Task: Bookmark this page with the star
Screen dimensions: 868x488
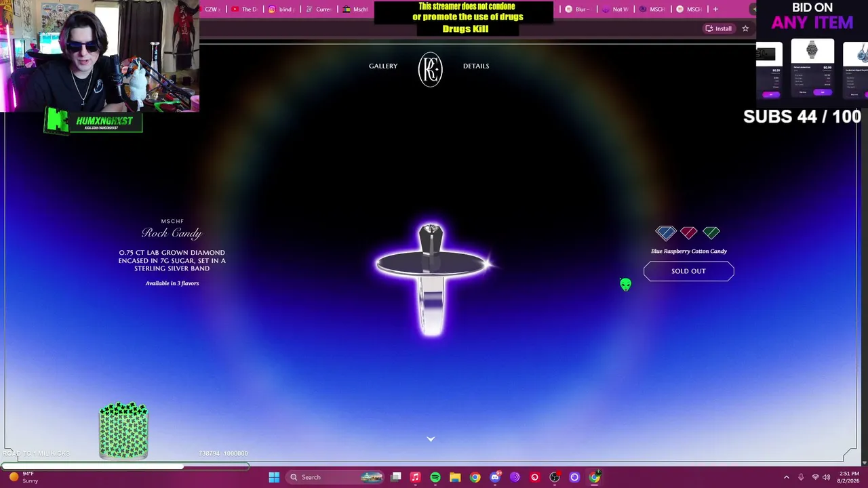Action: (745, 28)
